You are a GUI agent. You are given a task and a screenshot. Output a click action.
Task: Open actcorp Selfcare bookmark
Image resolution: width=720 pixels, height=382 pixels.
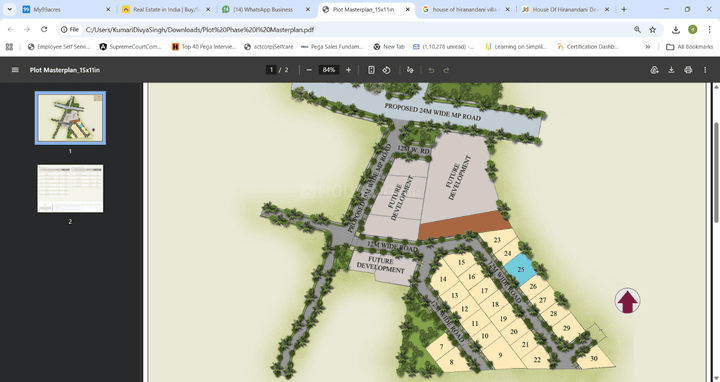268,46
